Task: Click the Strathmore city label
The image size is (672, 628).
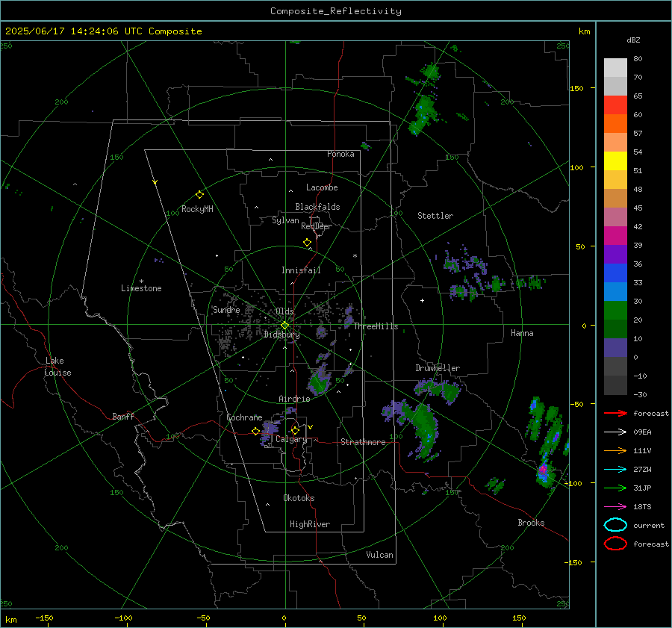Action: tap(363, 442)
